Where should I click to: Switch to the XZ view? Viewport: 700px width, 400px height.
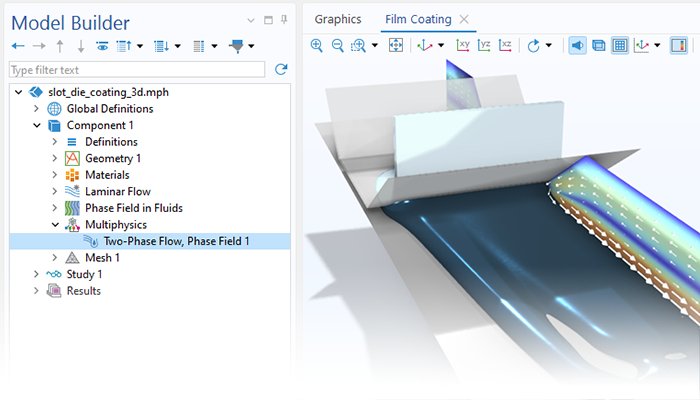tap(505, 45)
